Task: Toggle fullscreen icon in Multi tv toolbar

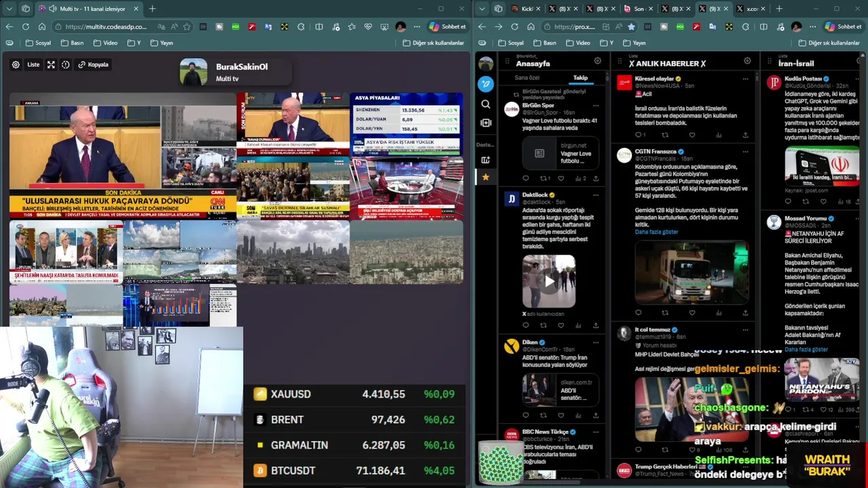Action: coord(51,64)
